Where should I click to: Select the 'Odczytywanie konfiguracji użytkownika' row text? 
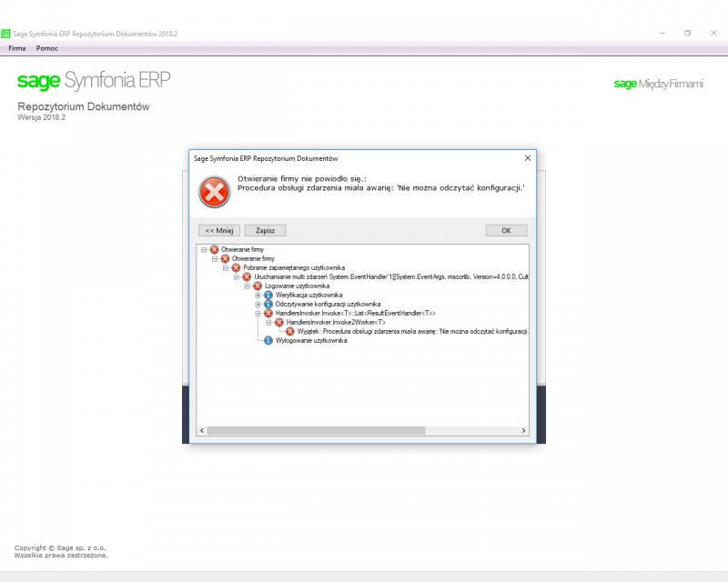coord(328,304)
